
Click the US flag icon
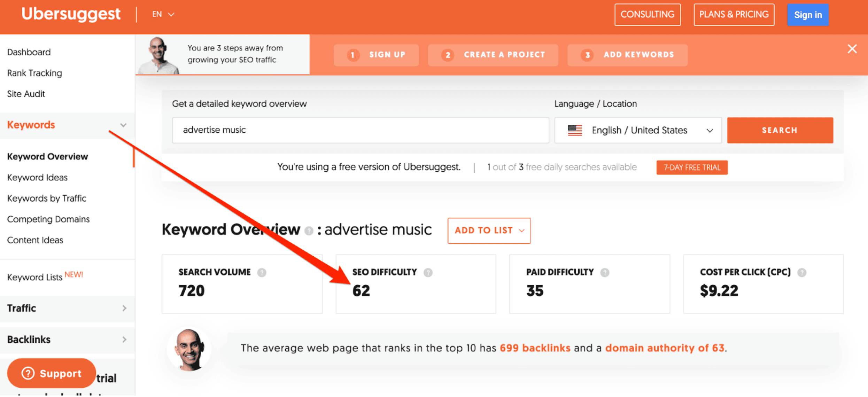point(575,130)
